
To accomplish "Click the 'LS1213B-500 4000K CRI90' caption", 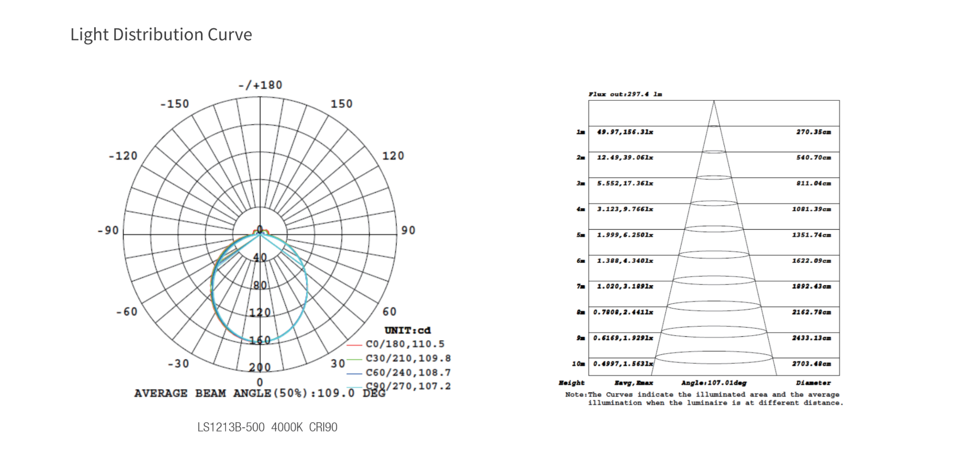I will coord(267,427).
